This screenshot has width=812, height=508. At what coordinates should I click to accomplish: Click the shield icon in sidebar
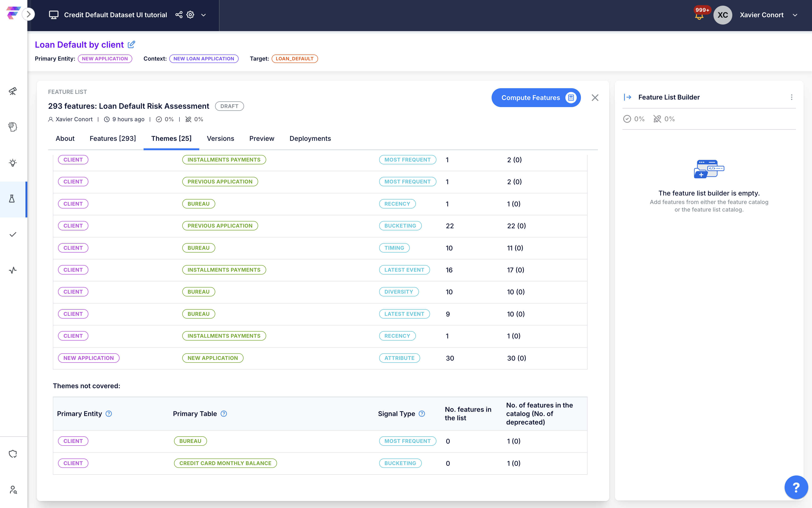(13, 454)
